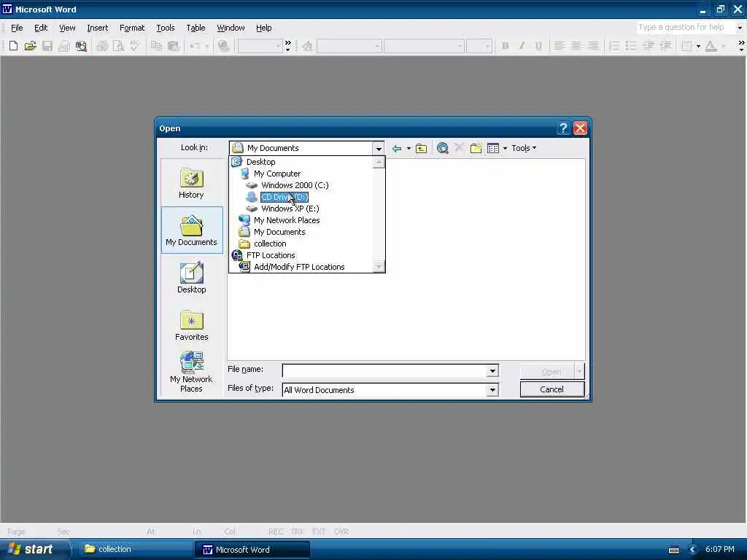Click dropdown list scrollbar up arrow
Image resolution: width=747 pixels, height=560 pixels.
pyautogui.click(x=379, y=163)
